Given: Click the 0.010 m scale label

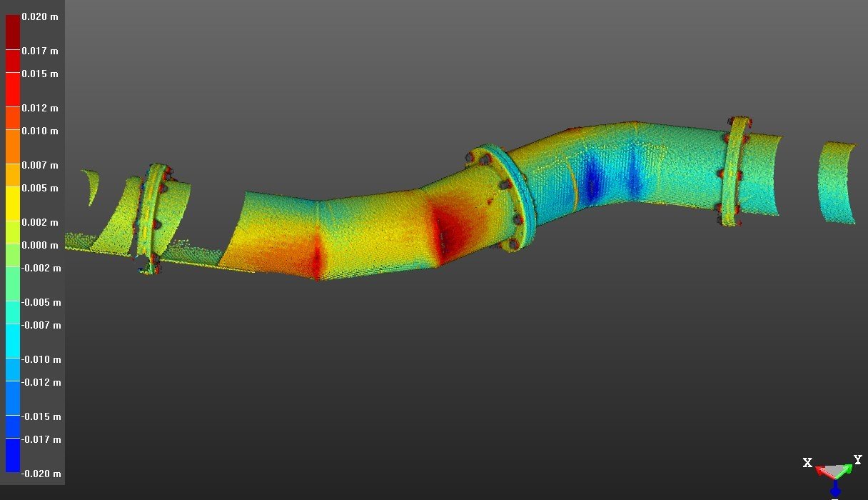Looking at the screenshot, I should [x=40, y=131].
